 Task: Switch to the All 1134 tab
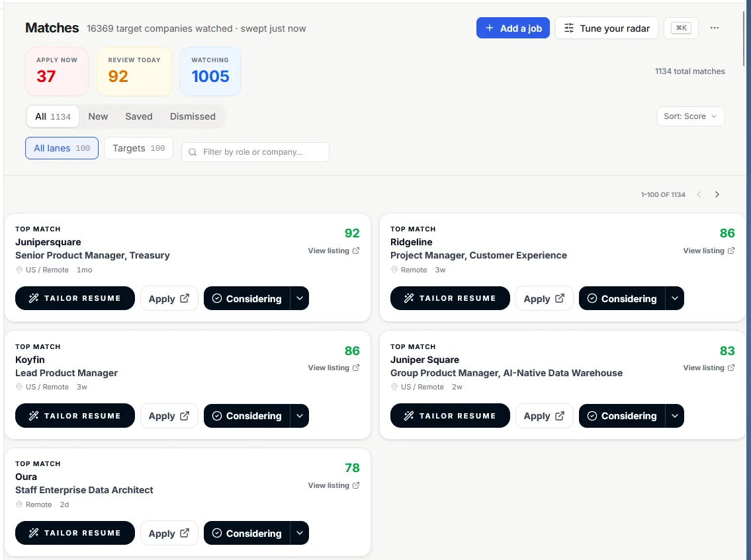click(53, 116)
